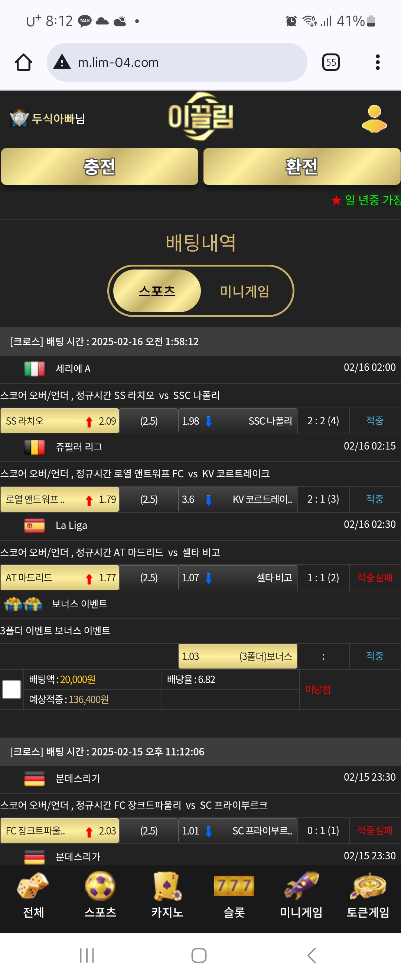Switch to 미니게임 betting history
401x980 pixels.
point(245,291)
